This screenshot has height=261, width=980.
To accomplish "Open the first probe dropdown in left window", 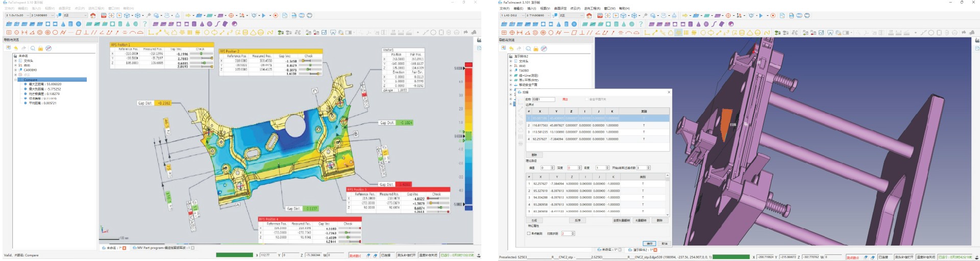I will point(18,15).
